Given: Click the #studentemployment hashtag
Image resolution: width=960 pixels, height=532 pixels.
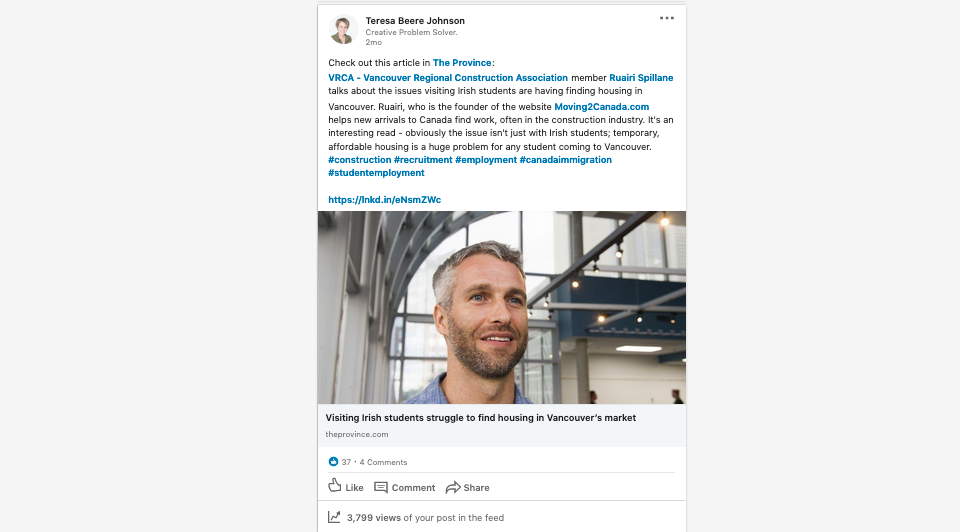Looking at the screenshot, I should (x=376, y=173).
